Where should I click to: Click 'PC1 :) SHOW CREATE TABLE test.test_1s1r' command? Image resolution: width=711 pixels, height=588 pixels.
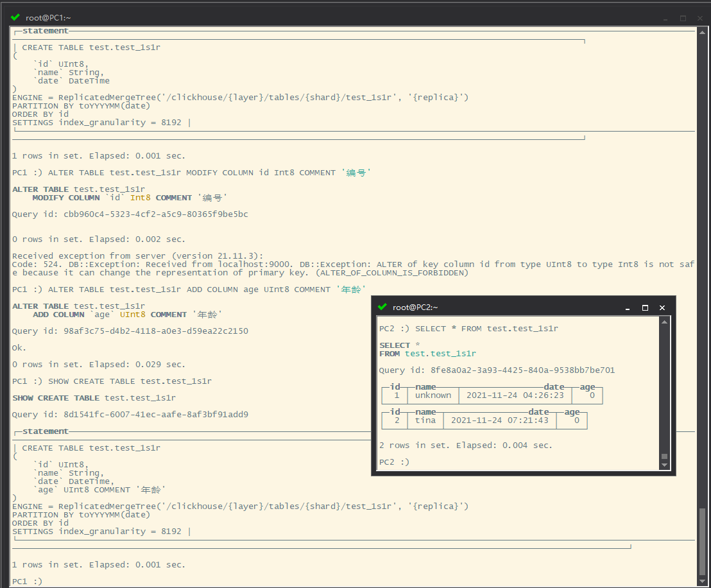112,381
